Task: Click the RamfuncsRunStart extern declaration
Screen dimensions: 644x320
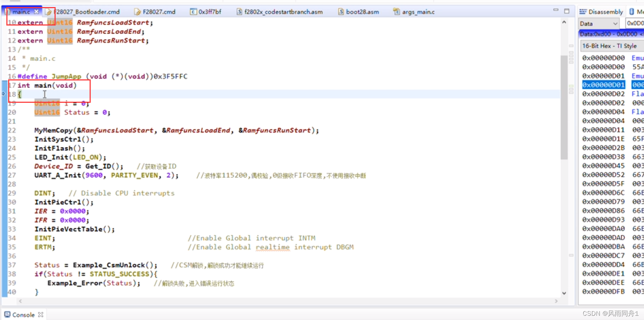Action: click(83, 40)
